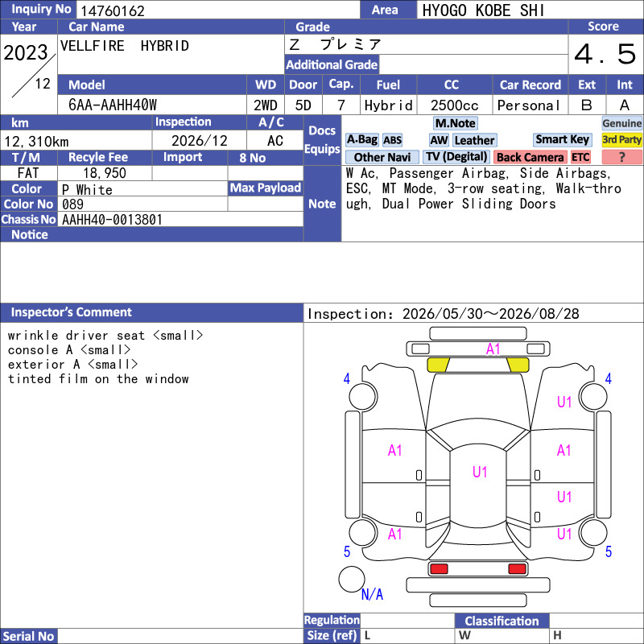Click the FAT transmission value
644x644 pixels.
pos(28,173)
